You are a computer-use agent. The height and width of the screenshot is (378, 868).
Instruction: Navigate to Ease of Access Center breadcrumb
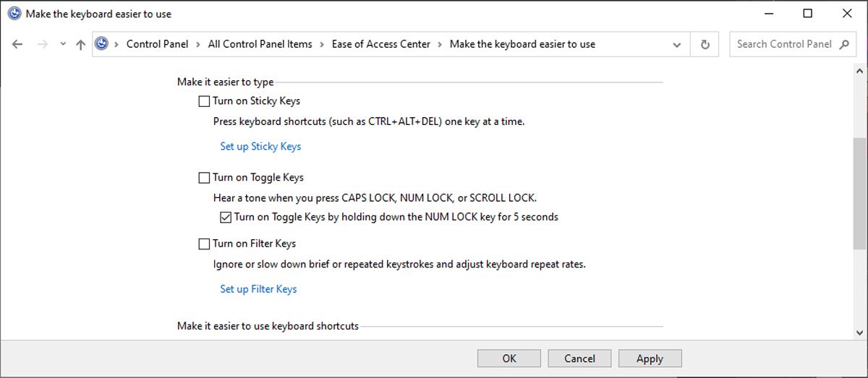point(380,44)
